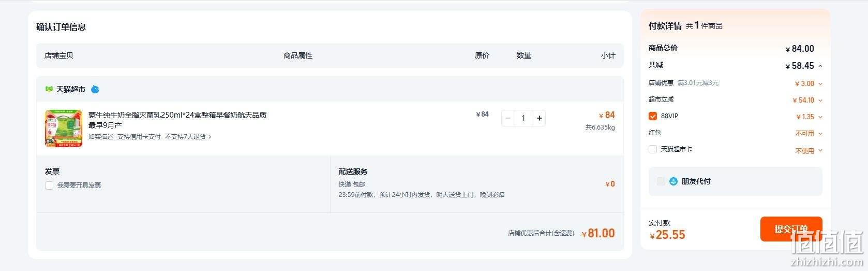Click the 如实描述 label
Screen dimensions: 868x271
pos(101,137)
